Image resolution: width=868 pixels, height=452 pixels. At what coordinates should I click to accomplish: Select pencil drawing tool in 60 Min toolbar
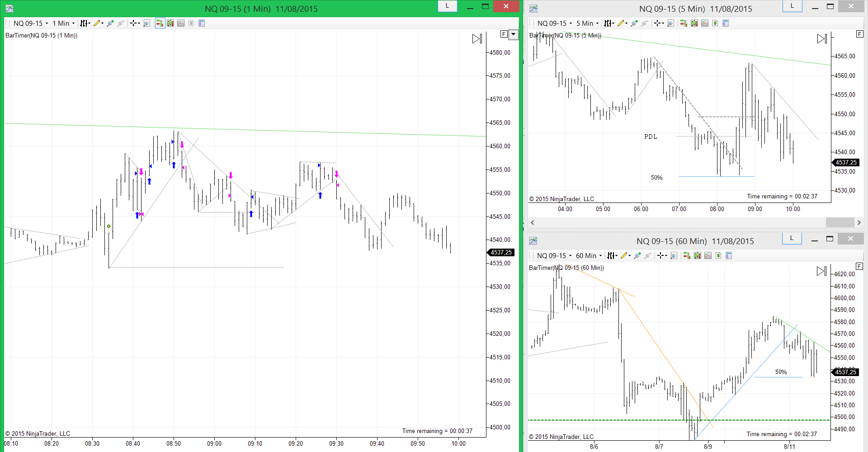click(x=624, y=255)
